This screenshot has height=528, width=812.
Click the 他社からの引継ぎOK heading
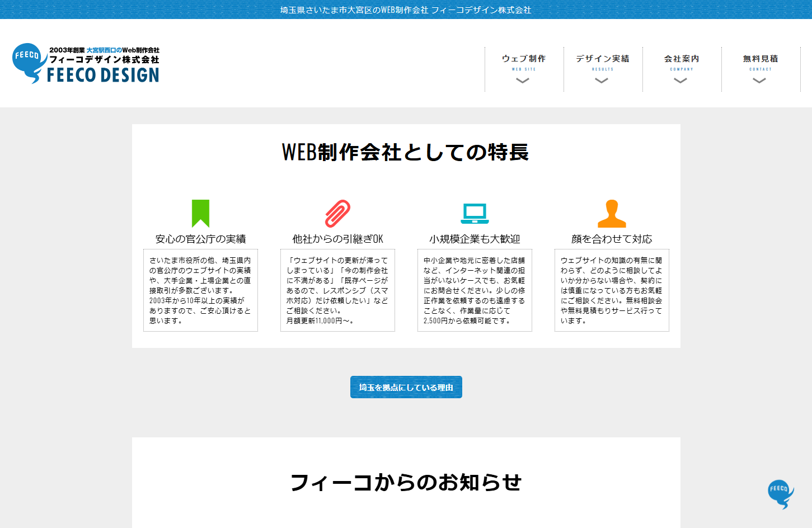(337, 239)
